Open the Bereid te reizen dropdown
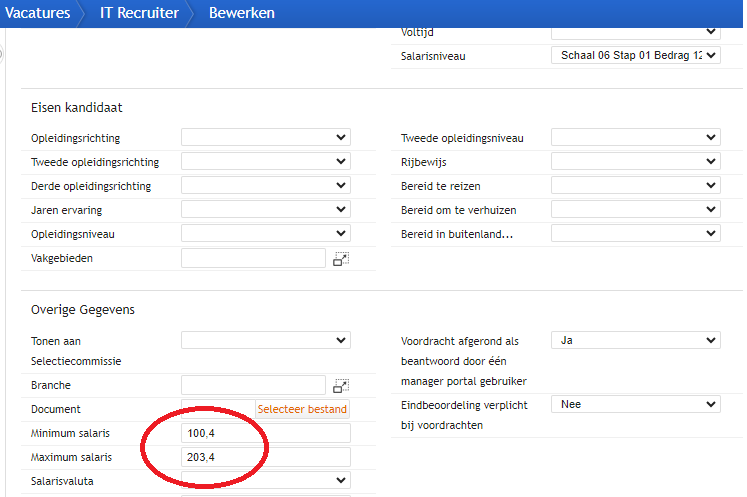 coord(636,185)
